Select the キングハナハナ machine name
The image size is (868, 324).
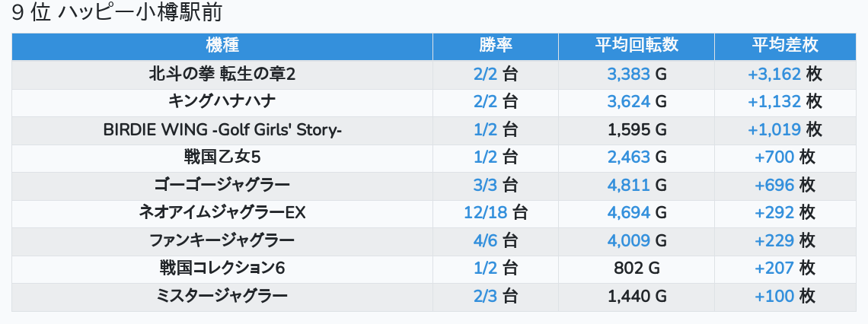pyautogui.click(x=222, y=102)
